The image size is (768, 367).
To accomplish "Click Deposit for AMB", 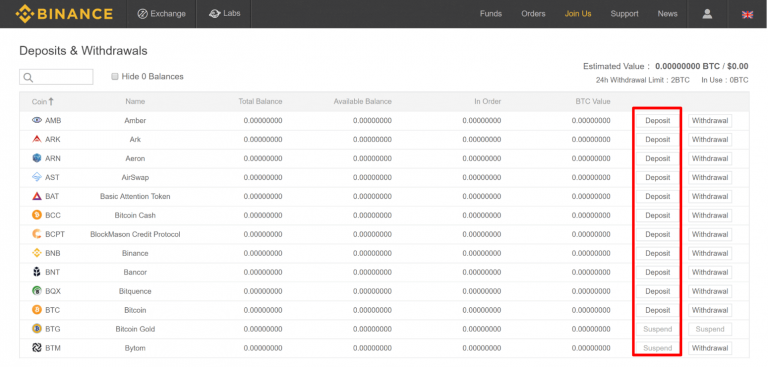I will click(657, 121).
